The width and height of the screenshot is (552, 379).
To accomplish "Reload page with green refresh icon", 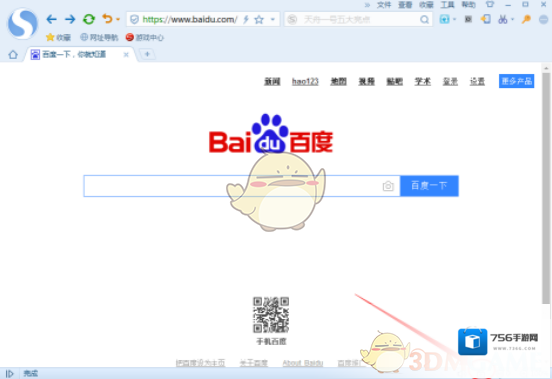I will [89, 19].
